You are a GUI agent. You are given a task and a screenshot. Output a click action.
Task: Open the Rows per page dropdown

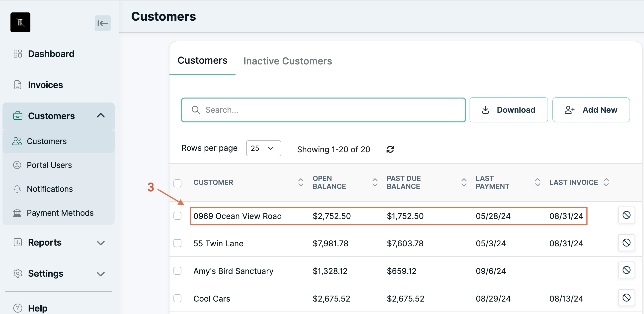263,148
